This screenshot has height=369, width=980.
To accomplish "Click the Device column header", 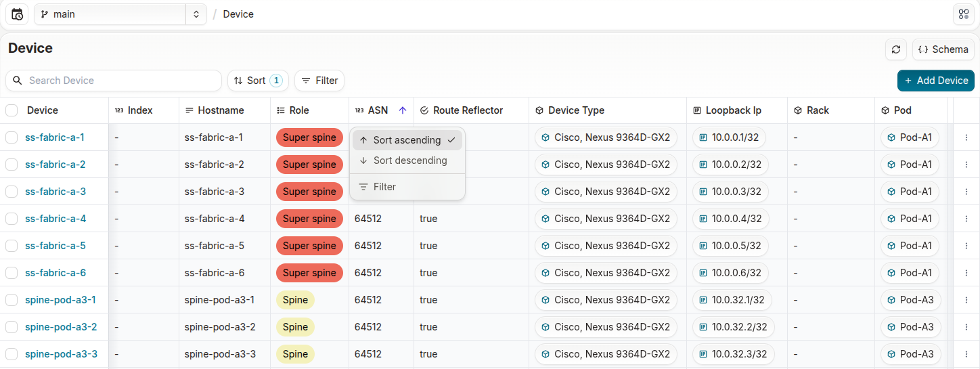I will tap(43, 110).
